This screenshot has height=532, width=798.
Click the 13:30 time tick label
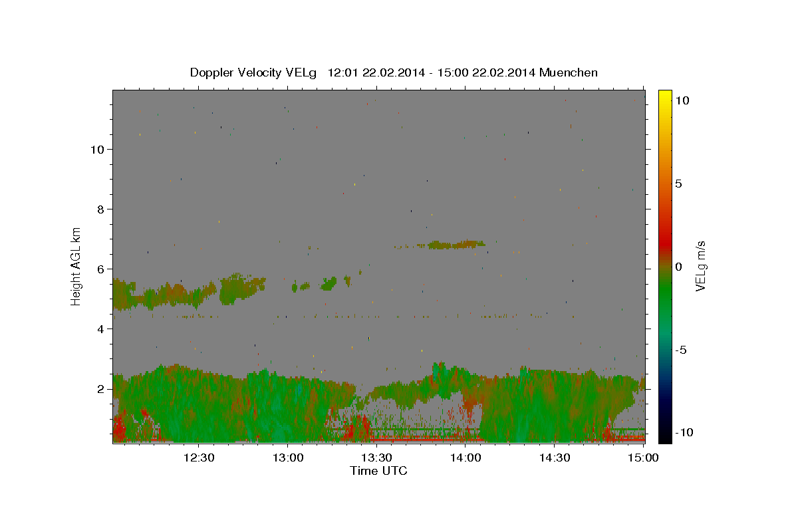point(376,458)
